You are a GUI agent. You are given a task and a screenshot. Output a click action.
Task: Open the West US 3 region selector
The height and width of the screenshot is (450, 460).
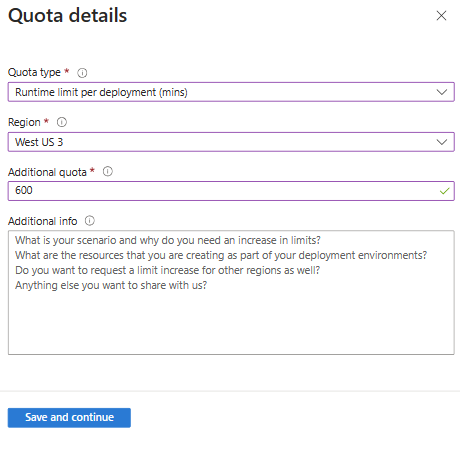point(231,142)
